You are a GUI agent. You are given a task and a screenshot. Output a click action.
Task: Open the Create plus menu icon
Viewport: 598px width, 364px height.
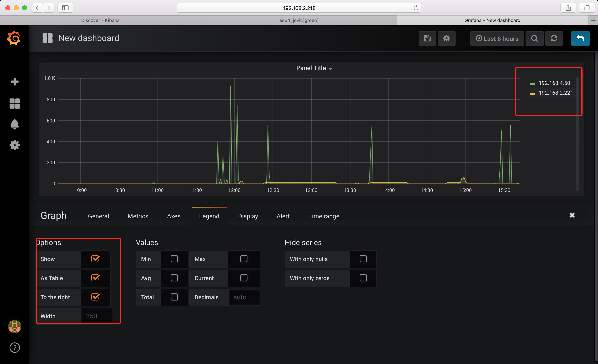click(x=15, y=82)
